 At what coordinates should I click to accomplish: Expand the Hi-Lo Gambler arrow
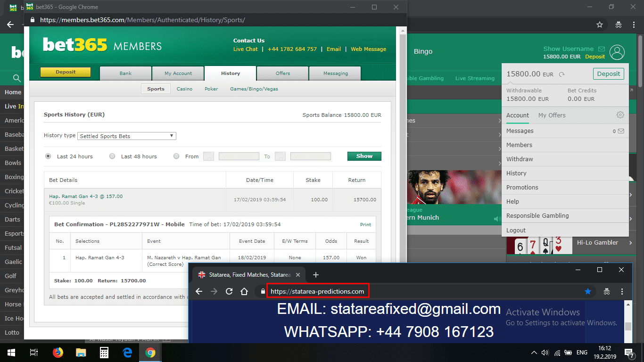pyautogui.click(x=630, y=243)
